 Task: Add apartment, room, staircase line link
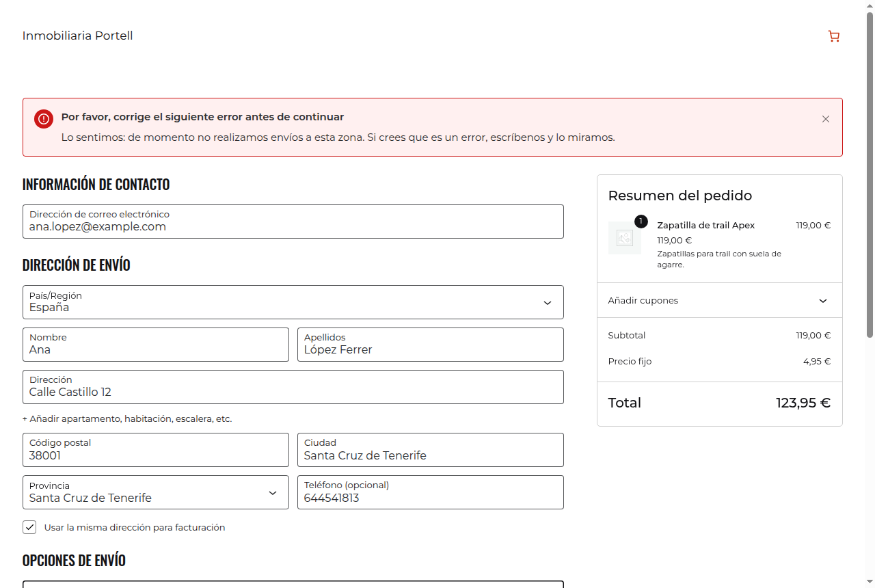click(x=127, y=418)
